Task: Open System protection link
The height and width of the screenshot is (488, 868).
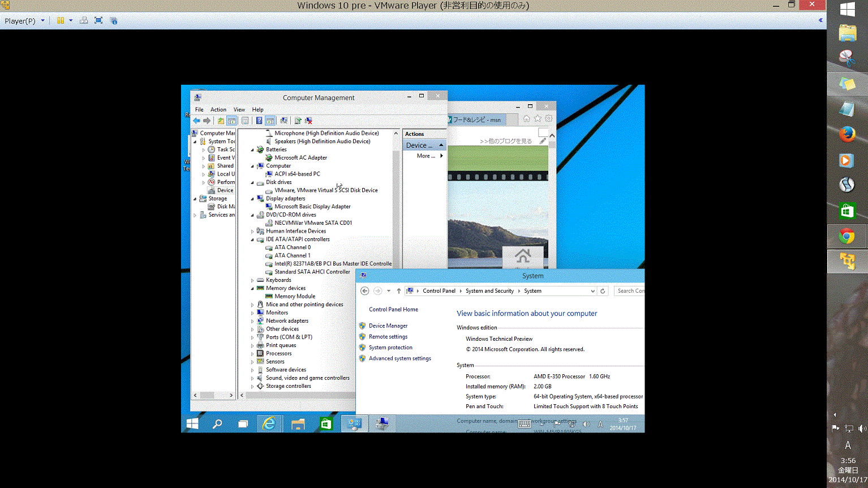Action: [x=390, y=348]
